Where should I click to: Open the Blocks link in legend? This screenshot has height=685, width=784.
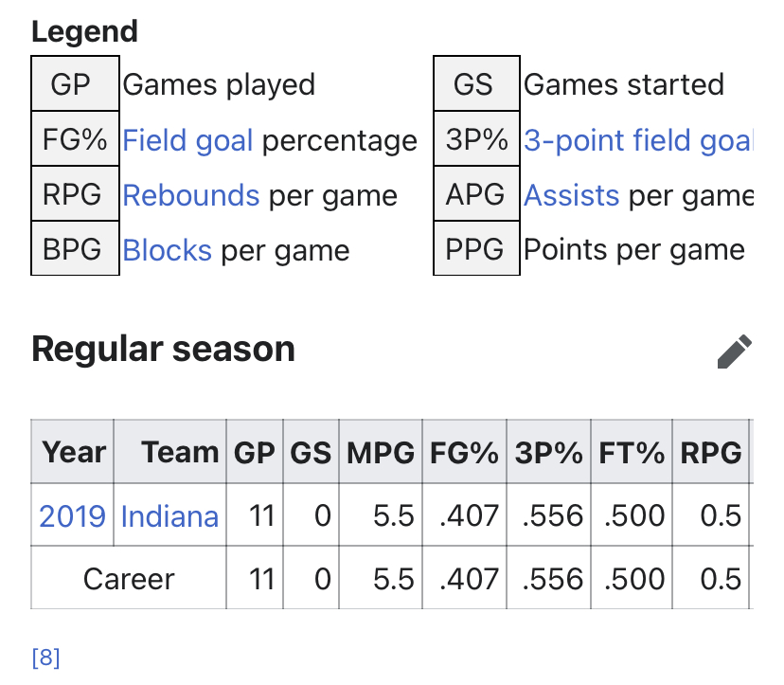167,250
